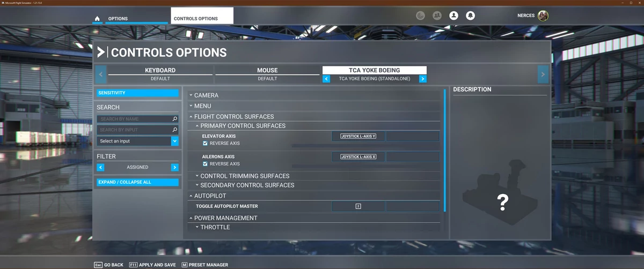Select the TCA Yoke Boeing tab
Viewport: 644px width, 269px height.
point(375,70)
